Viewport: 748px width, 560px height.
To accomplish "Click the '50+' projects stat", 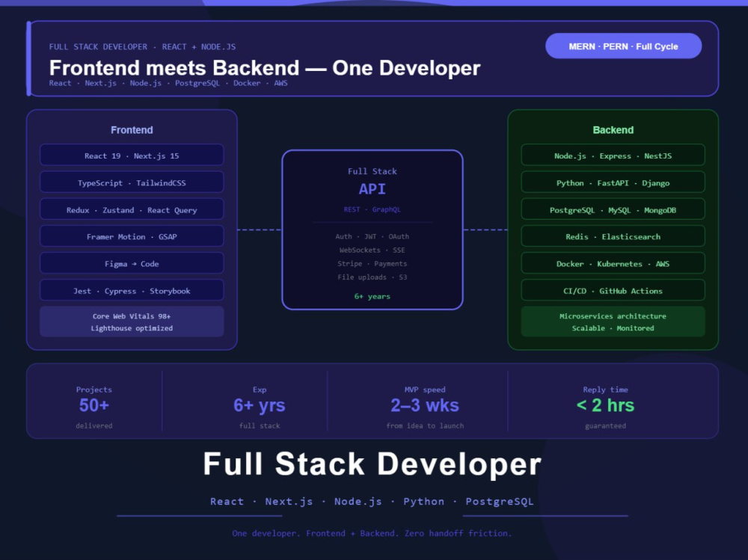I will (x=94, y=405).
